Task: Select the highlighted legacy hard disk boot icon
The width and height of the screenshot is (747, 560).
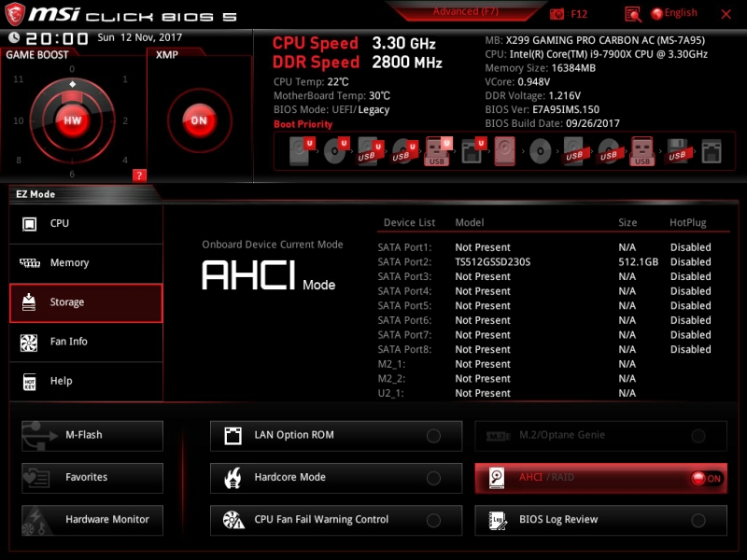Action: point(505,151)
